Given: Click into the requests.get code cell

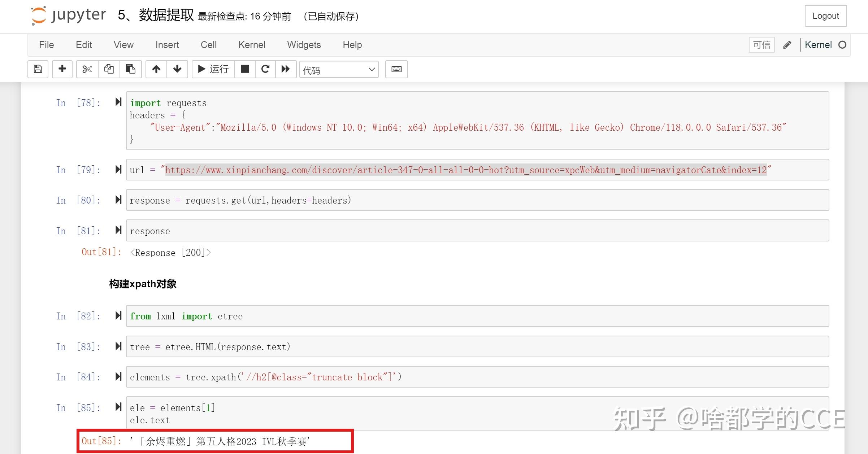Looking at the screenshot, I should tap(477, 200).
